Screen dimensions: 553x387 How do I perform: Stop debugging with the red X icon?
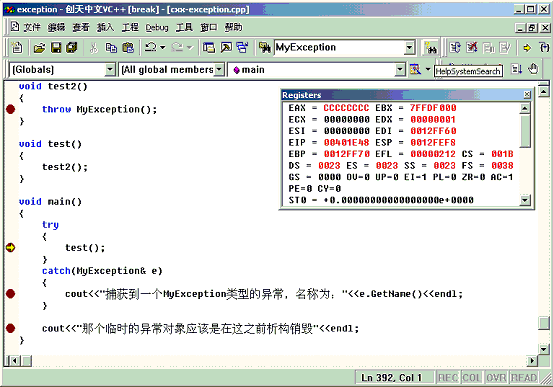472,47
